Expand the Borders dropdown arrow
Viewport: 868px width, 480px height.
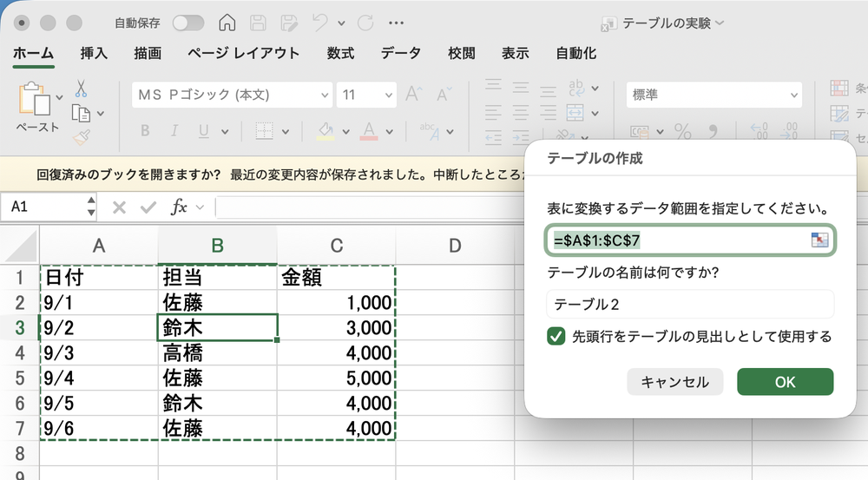coord(285,132)
